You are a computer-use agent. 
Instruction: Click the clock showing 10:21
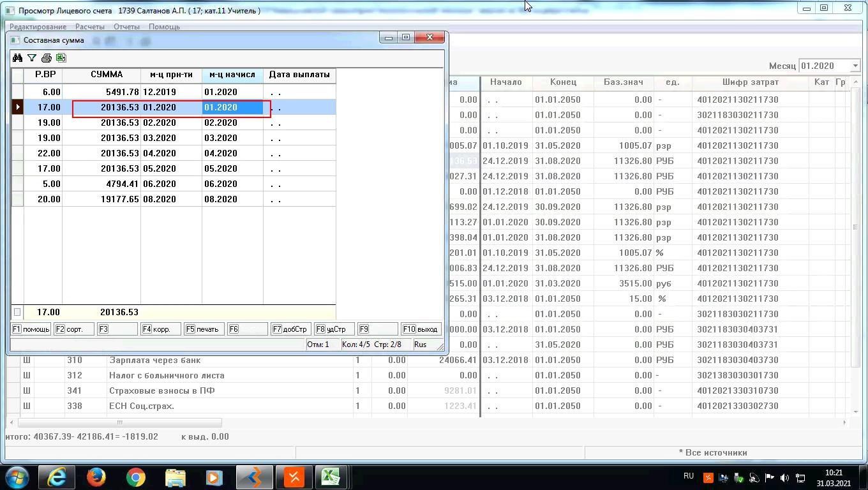coord(834,473)
